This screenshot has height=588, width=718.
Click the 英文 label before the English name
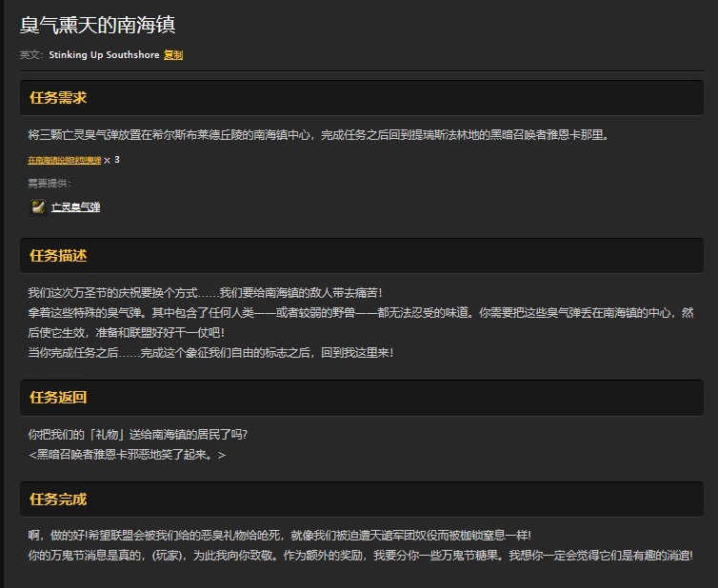pyautogui.click(x=31, y=55)
